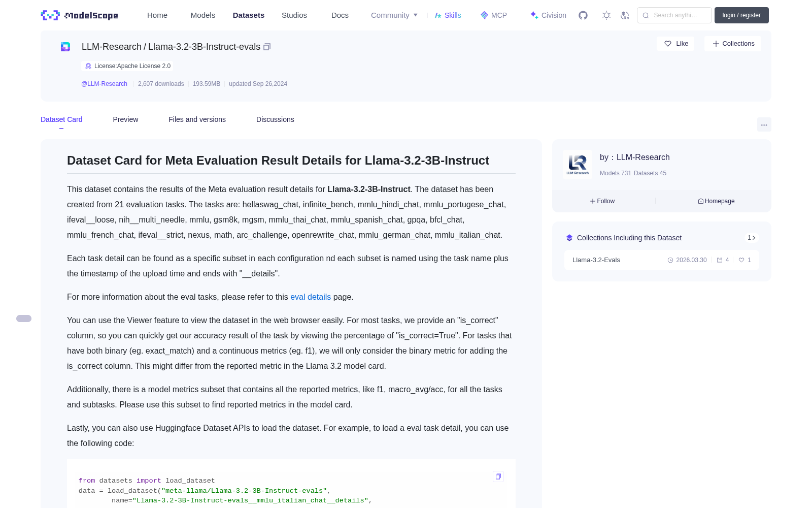Click the plus icon in Collections button
812x508 pixels.
tap(716, 44)
